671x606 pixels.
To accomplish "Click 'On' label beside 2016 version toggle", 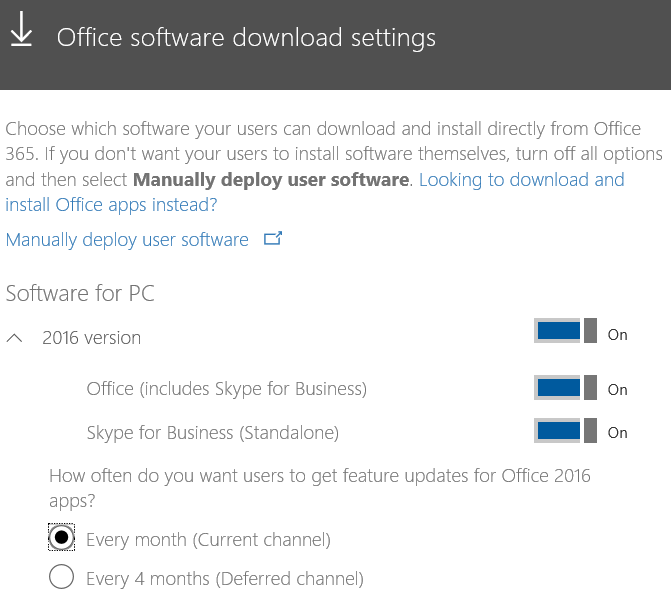I will pos(618,335).
